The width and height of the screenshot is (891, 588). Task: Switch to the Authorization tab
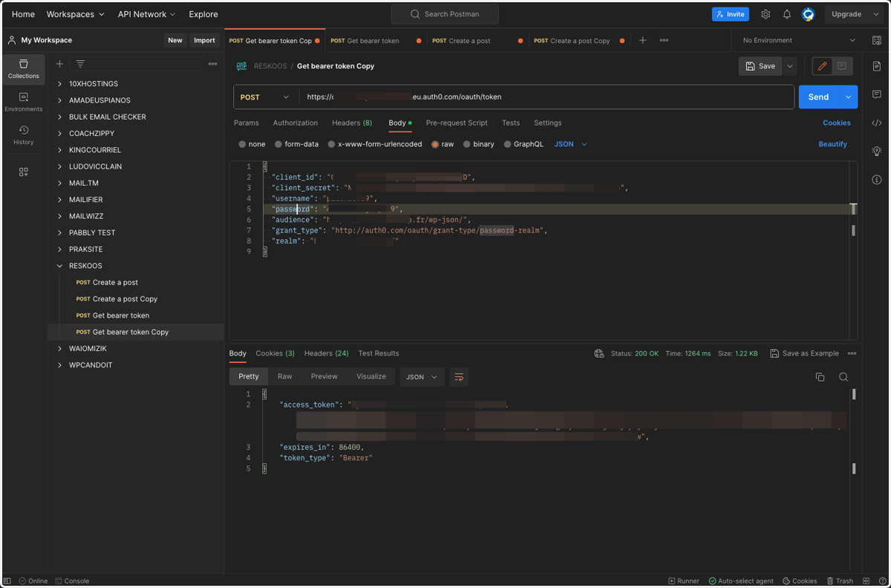tap(296, 123)
